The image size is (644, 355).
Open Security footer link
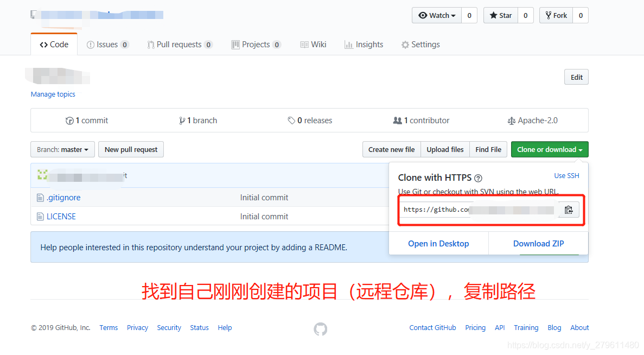point(169,327)
